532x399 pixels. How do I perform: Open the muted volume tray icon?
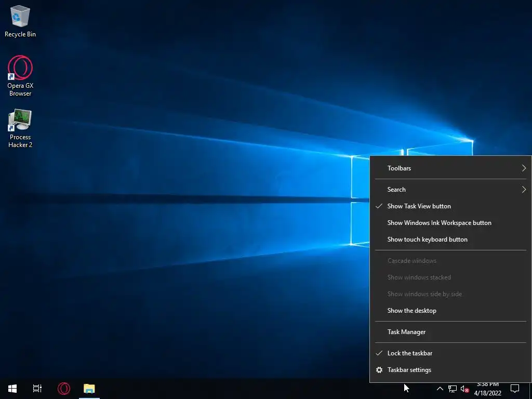pos(464,389)
